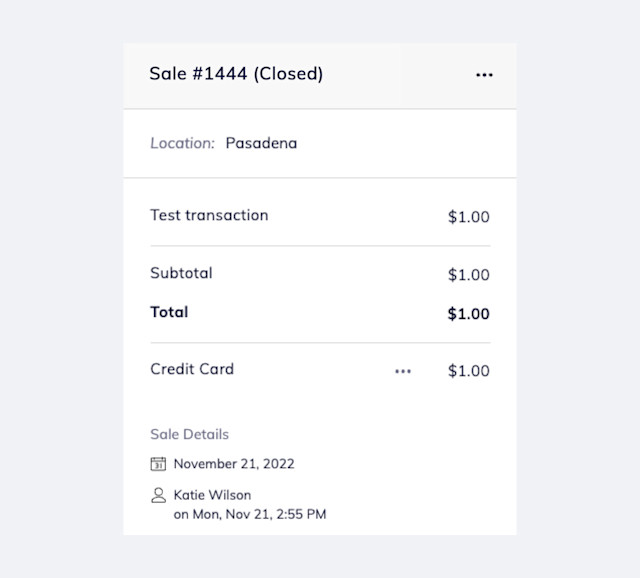Click the November 21, 2022 date
The image size is (640, 578).
pyautogui.click(x=234, y=464)
